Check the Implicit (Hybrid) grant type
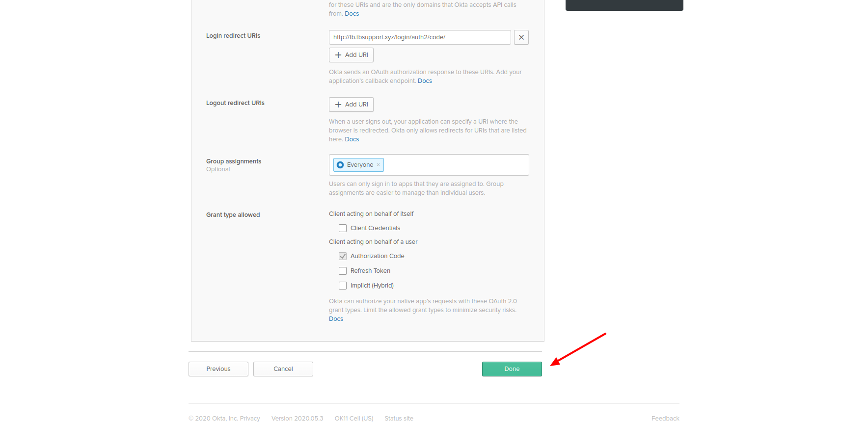Image resolution: width=868 pixels, height=422 pixels. [x=343, y=286]
